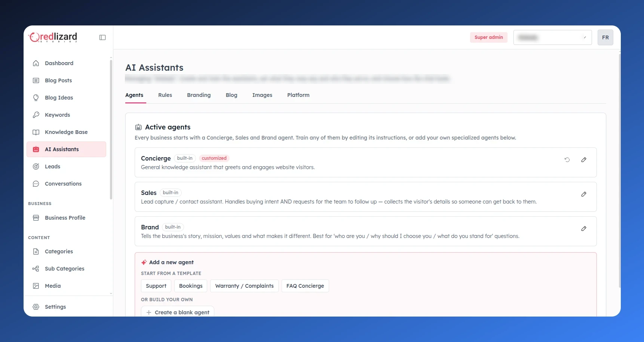Screen dimensions: 644x342
Task: Open Knowledge Base in sidebar
Action: point(67,132)
